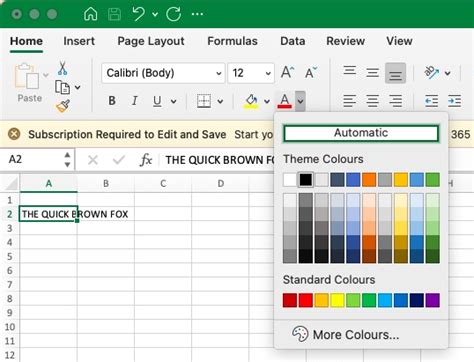
Task: Select the Format Painter brush
Action: [x=63, y=106]
